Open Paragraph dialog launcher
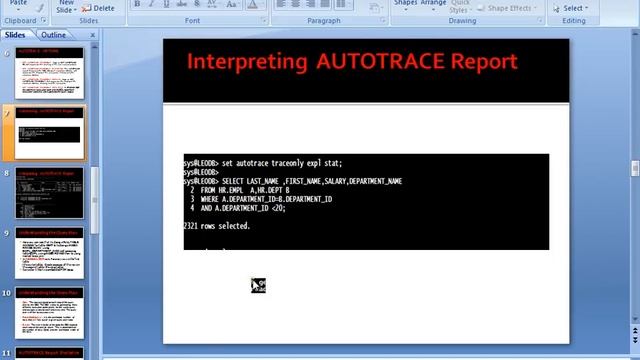The width and height of the screenshot is (640, 360). point(383,20)
